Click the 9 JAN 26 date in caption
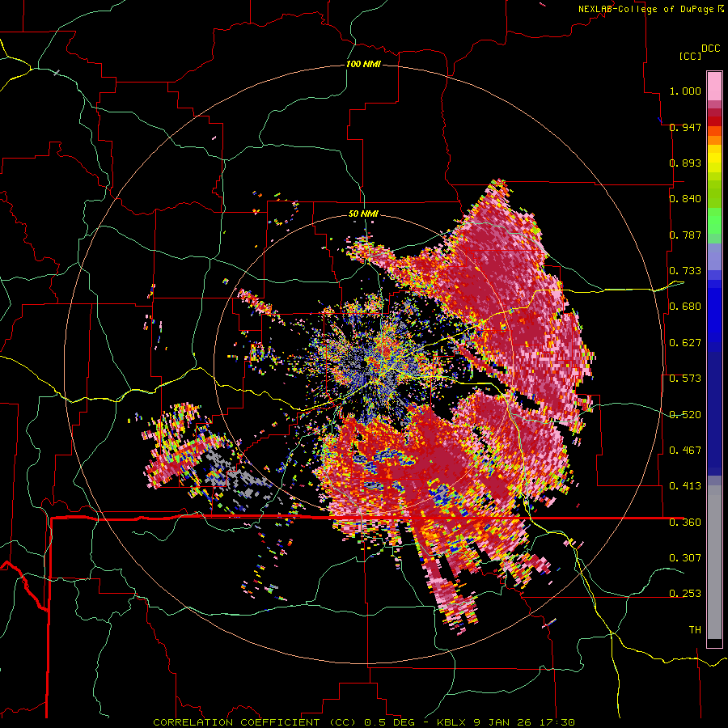Viewport: 728px width, 728px height. tap(503, 722)
